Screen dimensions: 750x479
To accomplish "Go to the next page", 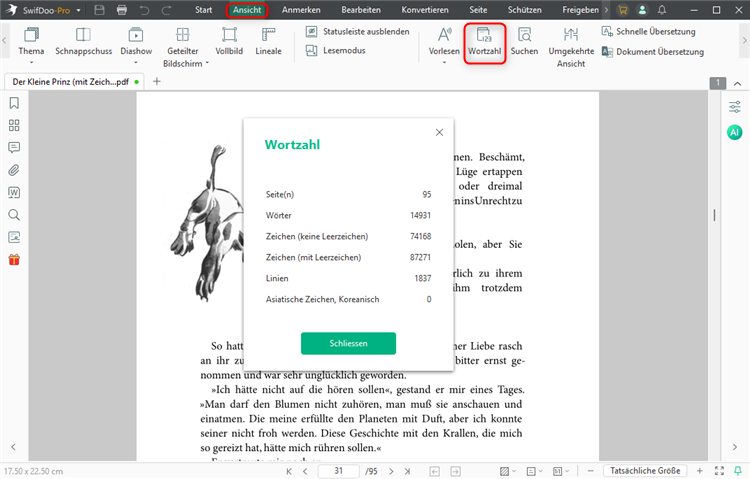I will click(x=391, y=471).
